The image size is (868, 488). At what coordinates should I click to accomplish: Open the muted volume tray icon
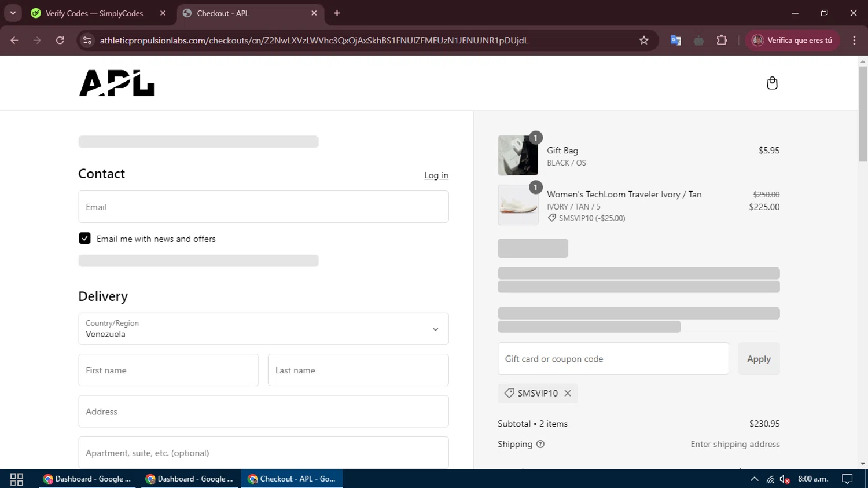click(785, 479)
